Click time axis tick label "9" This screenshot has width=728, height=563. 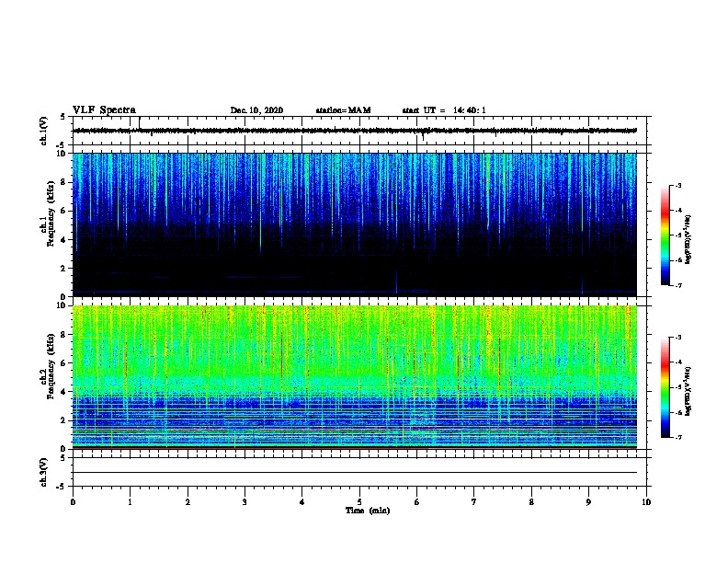[588, 502]
